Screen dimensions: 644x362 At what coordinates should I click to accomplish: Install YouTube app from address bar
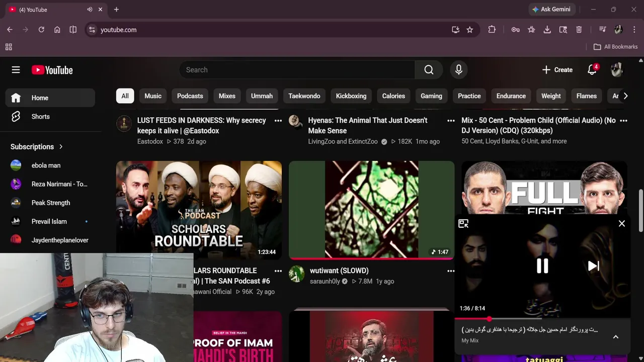click(x=455, y=30)
